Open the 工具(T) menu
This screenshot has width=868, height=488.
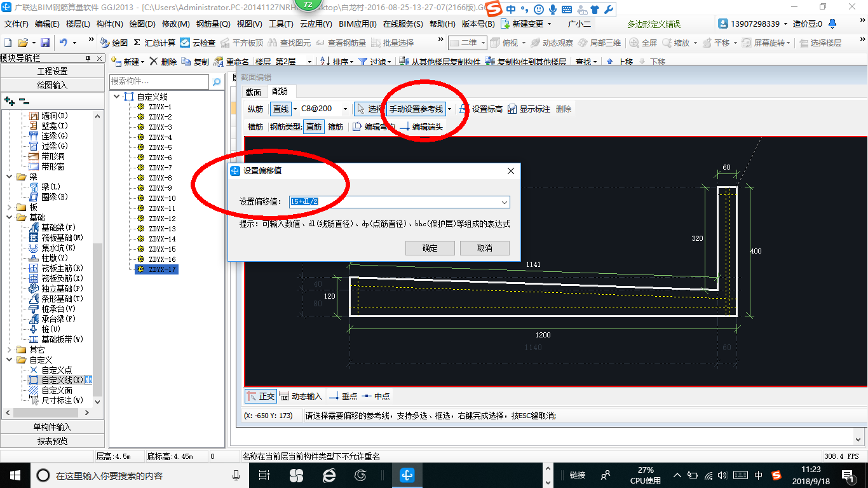click(x=281, y=24)
